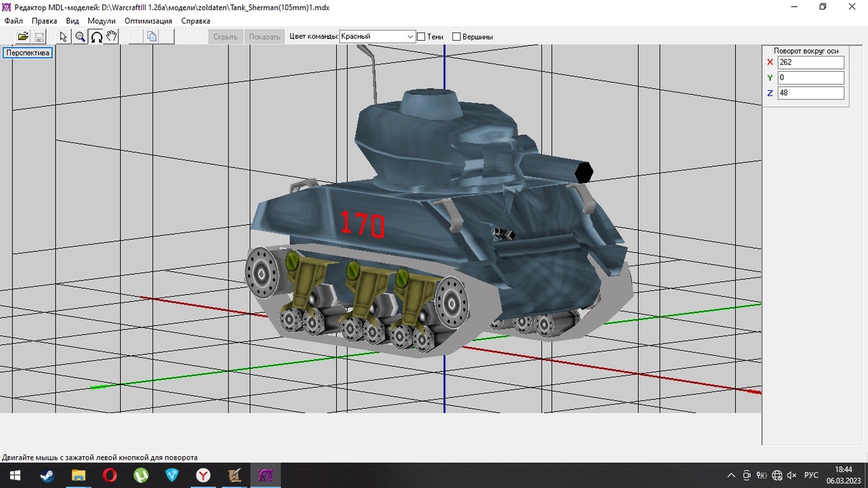Open the Вид menu
Image resolution: width=868 pixels, height=488 pixels.
tap(73, 21)
